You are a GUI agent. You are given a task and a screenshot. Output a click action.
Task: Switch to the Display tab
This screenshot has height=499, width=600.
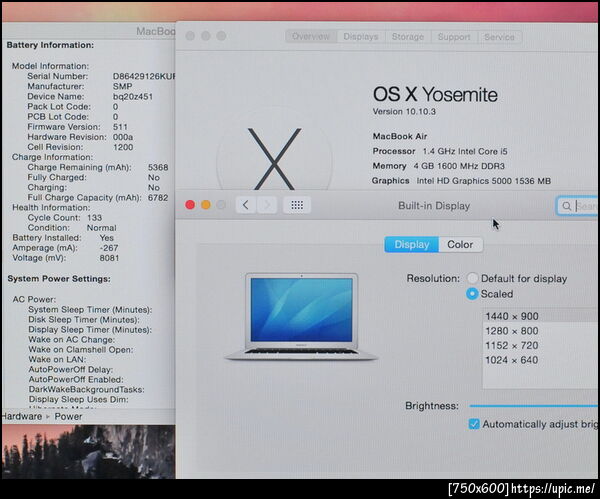click(412, 245)
